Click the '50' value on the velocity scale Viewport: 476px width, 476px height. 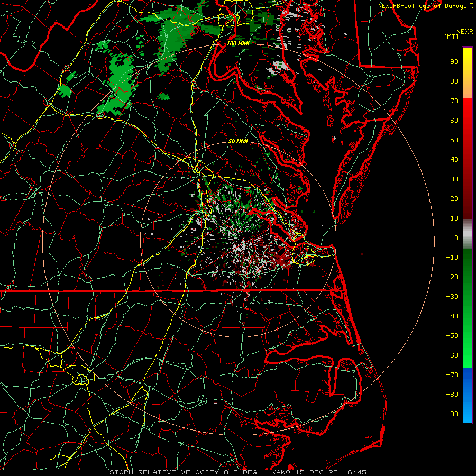point(454,140)
